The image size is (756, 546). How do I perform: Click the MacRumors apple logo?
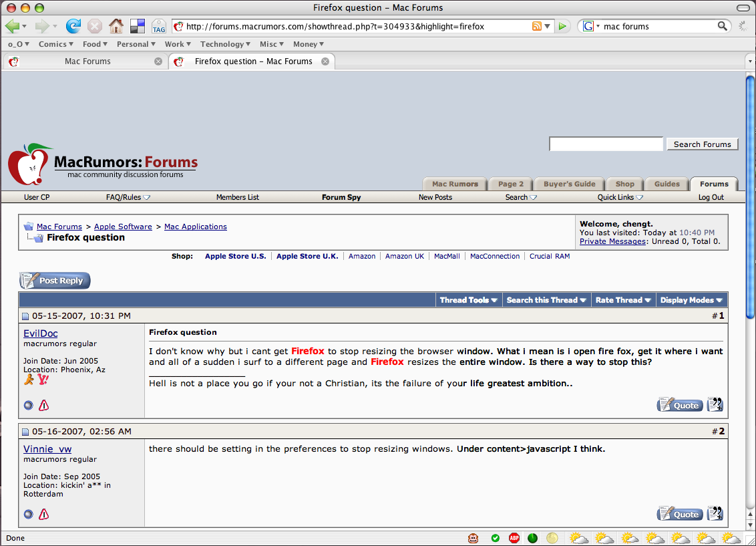coord(29,164)
